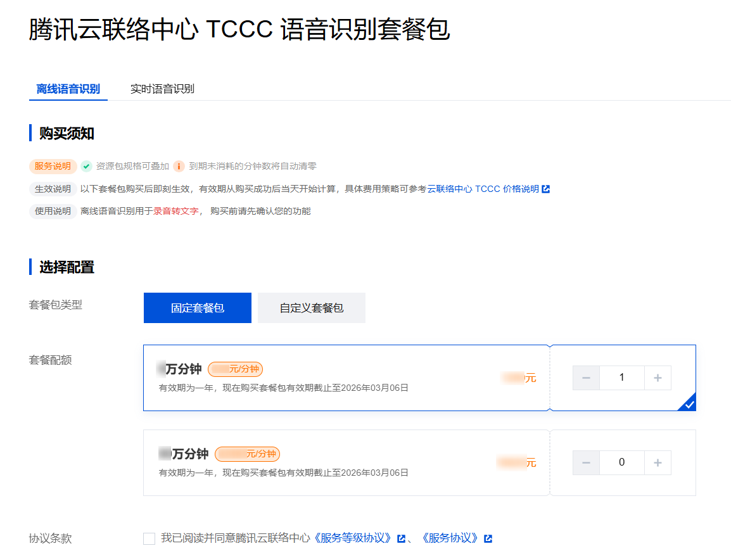The width and height of the screenshot is (731, 560).
Task: Click the 选择配置 section heading
Action: point(67,267)
